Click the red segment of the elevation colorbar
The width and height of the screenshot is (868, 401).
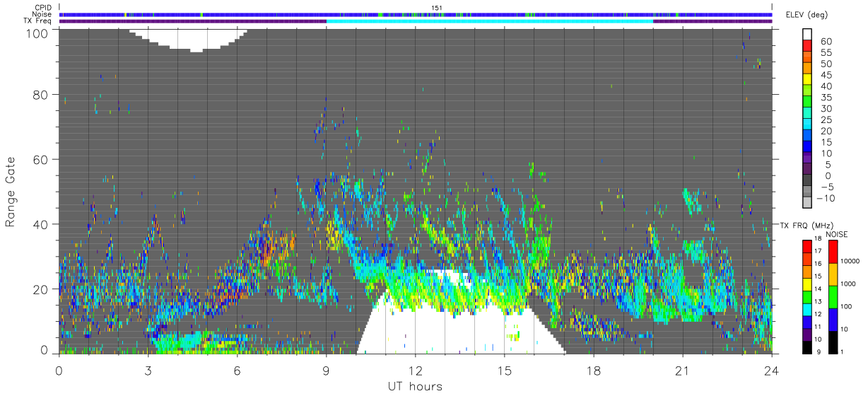tap(807, 45)
